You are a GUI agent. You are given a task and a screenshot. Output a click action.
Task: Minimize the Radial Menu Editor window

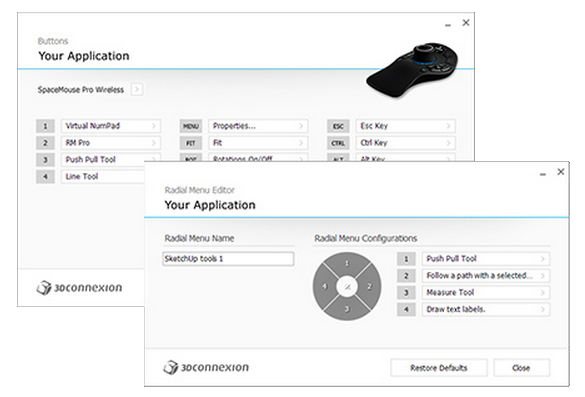coord(543,174)
